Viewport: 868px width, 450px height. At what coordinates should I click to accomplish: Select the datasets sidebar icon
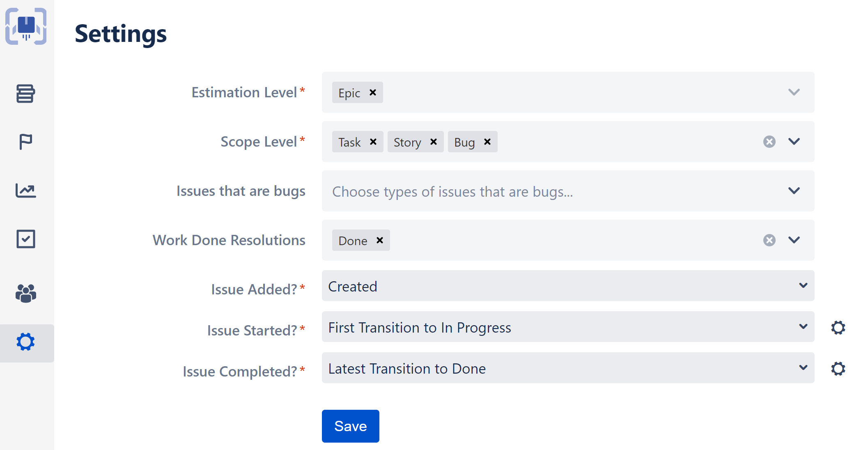click(26, 94)
